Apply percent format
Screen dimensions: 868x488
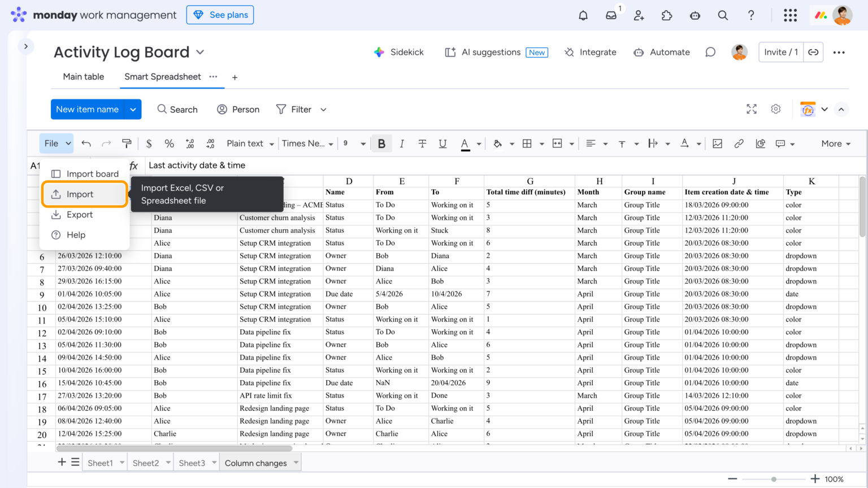pyautogui.click(x=169, y=143)
